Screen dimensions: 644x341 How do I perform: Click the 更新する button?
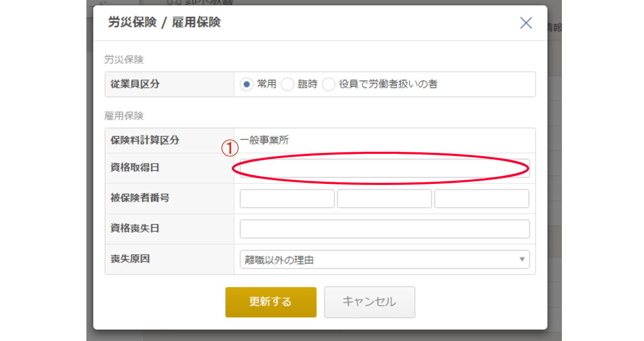271,302
